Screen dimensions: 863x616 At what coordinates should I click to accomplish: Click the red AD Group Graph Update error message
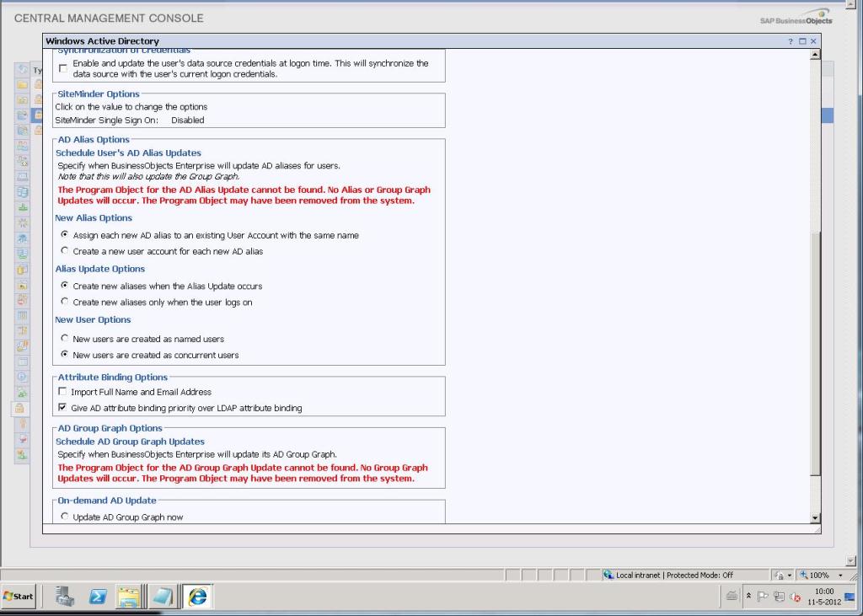(x=243, y=473)
